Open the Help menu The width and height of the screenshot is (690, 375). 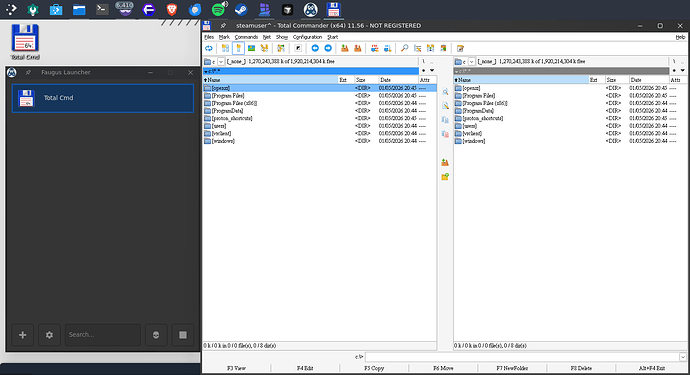[x=680, y=37]
